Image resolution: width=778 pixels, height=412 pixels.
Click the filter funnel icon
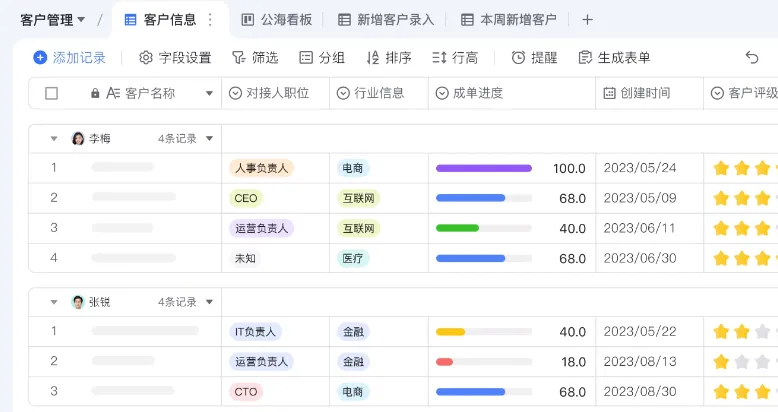coord(238,58)
